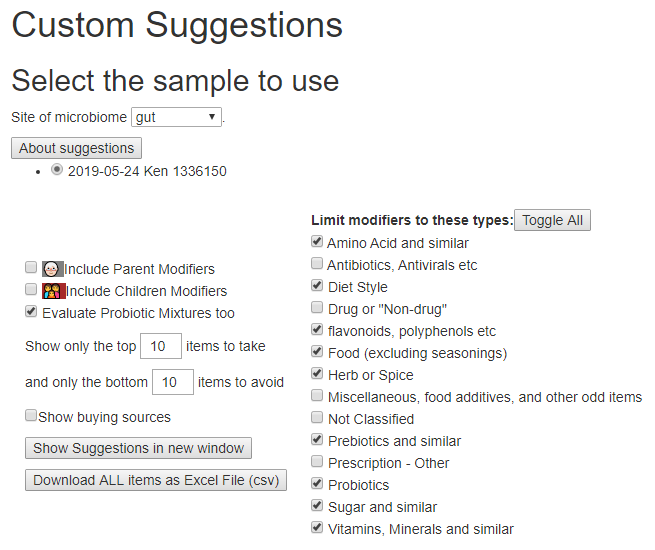This screenshot has width=655, height=550.
Task: Download ALL items as Excel File
Action: 156,480
